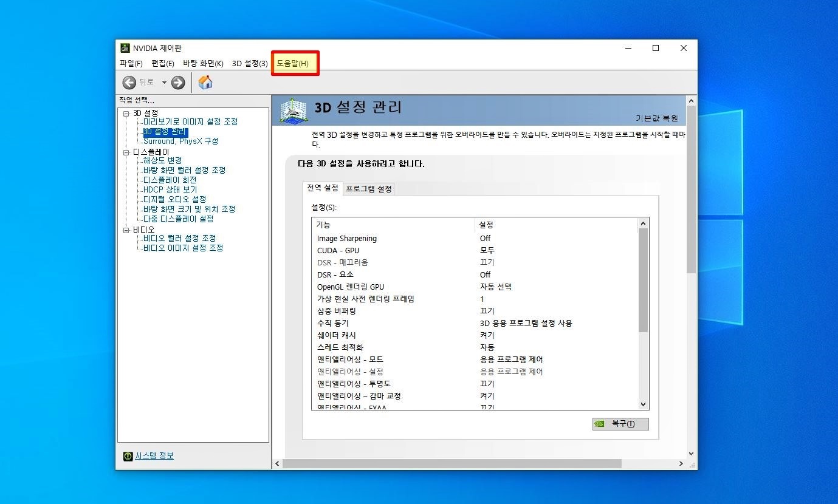Click main panel vertical scroll-up arrow
This screenshot has height=504, width=838.
pos(692,101)
